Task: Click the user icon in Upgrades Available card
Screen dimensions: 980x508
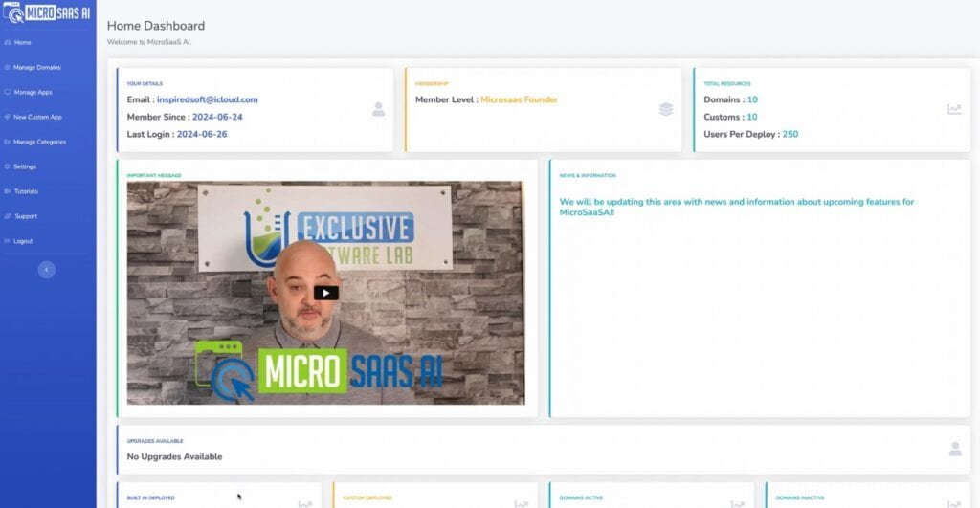Action: pyautogui.click(x=955, y=450)
